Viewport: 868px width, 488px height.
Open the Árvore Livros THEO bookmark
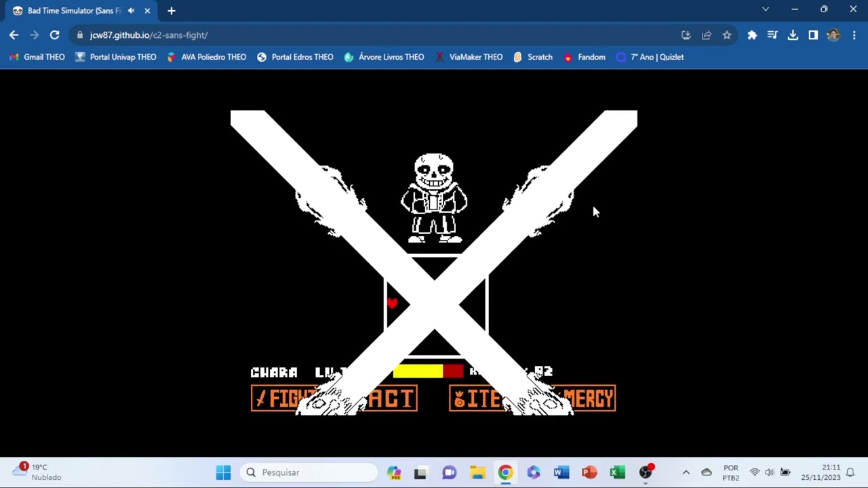pyautogui.click(x=384, y=57)
